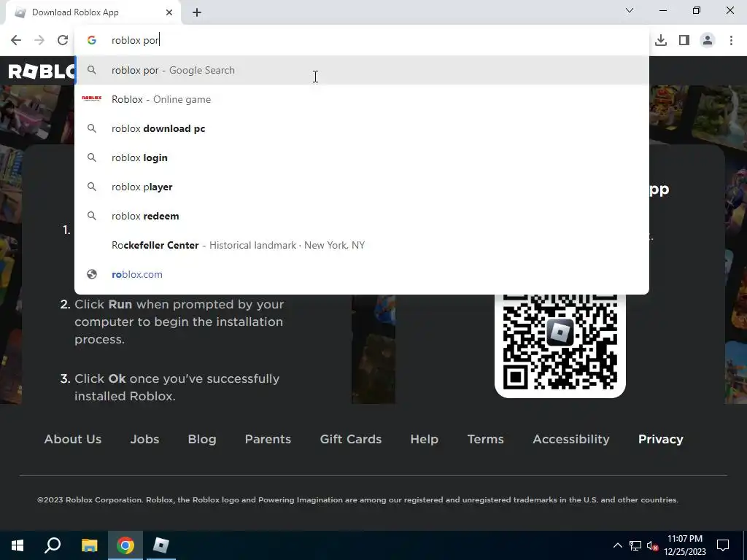The height and width of the screenshot is (560, 747).
Task: Click the muted volume tray icon
Action: click(653, 545)
